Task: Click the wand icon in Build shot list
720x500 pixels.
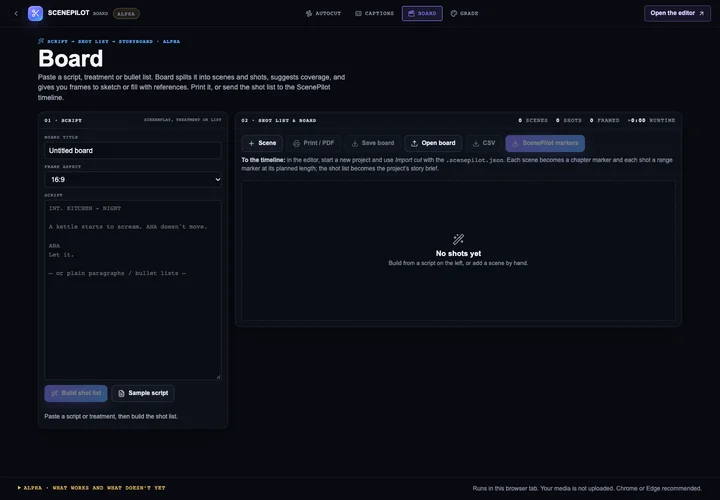Action: 54,393
